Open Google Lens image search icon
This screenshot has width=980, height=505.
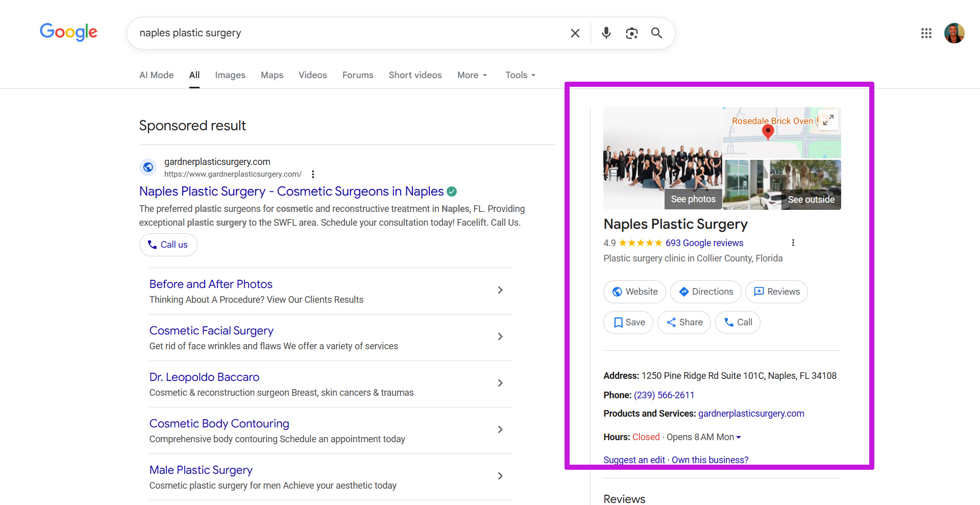tap(631, 33)
